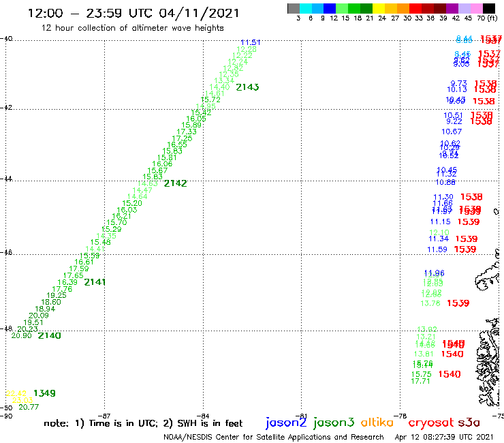Click the blue wave height 10.67

(452, 132)
